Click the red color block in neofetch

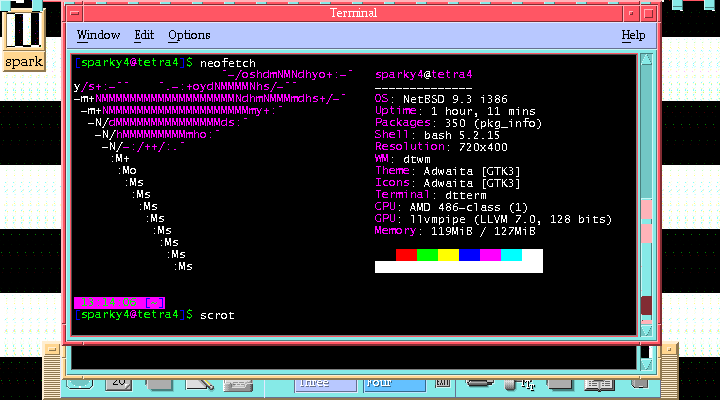[406, 255]
